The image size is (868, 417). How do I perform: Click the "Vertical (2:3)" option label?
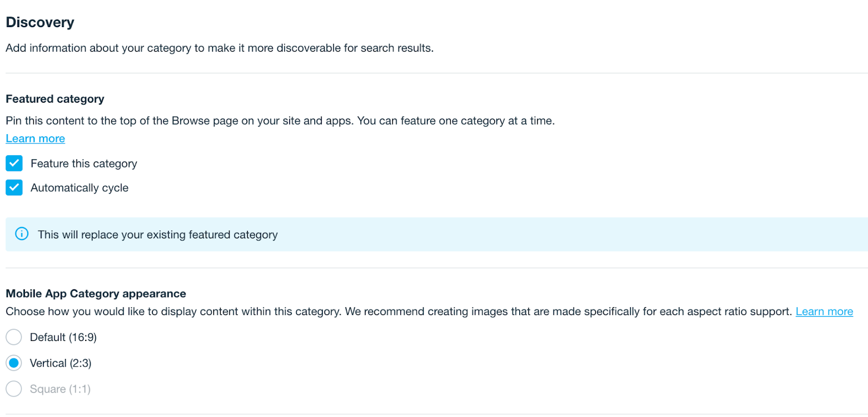(60, 363)
